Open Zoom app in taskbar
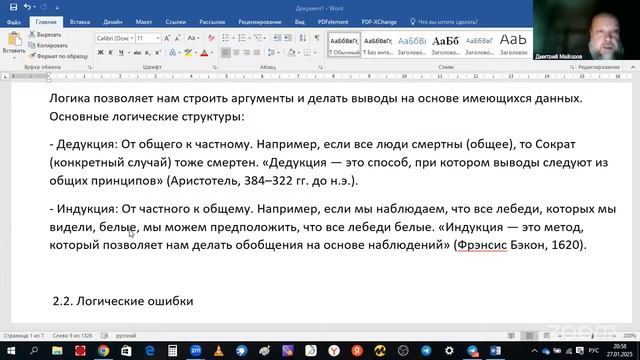The image size is (640, 360). (x=196, y=351)
